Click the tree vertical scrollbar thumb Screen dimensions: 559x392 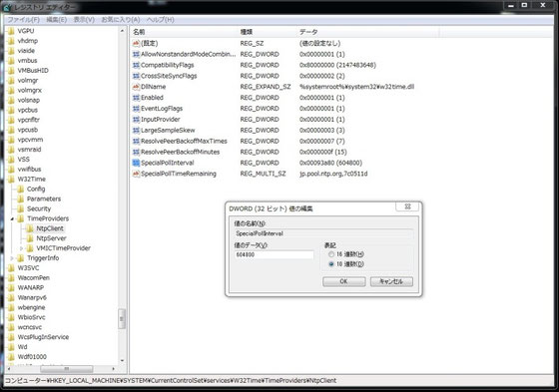pos(122,318)
